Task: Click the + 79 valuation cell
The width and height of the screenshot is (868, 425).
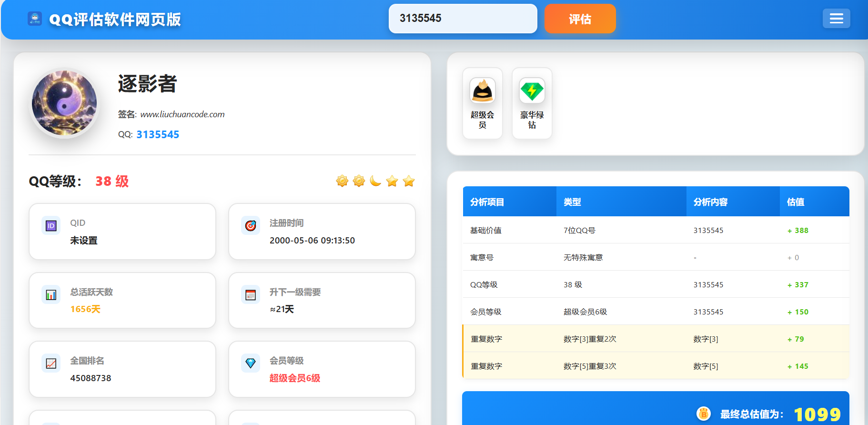Action: click(796, 339)
